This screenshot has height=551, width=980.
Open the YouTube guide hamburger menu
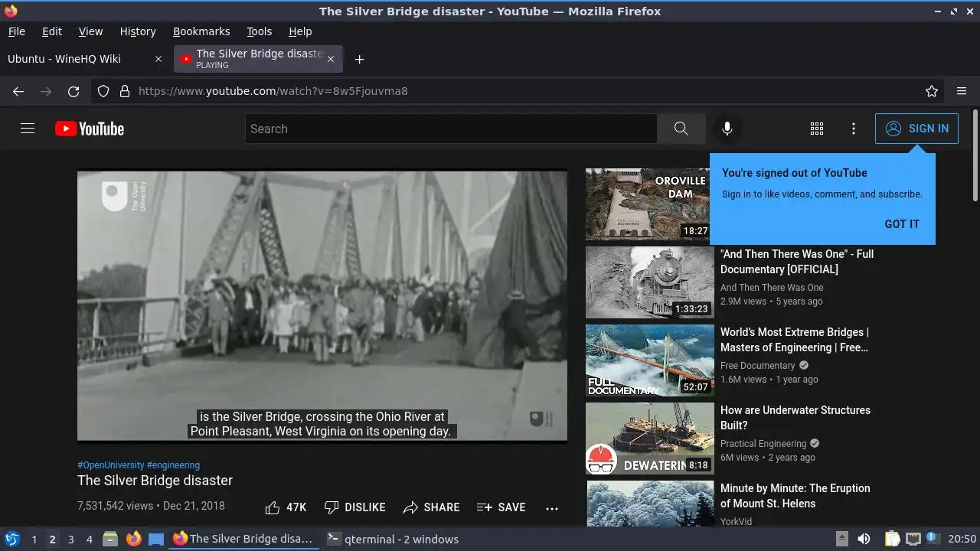pyautogui.click(x=28, y=129)
